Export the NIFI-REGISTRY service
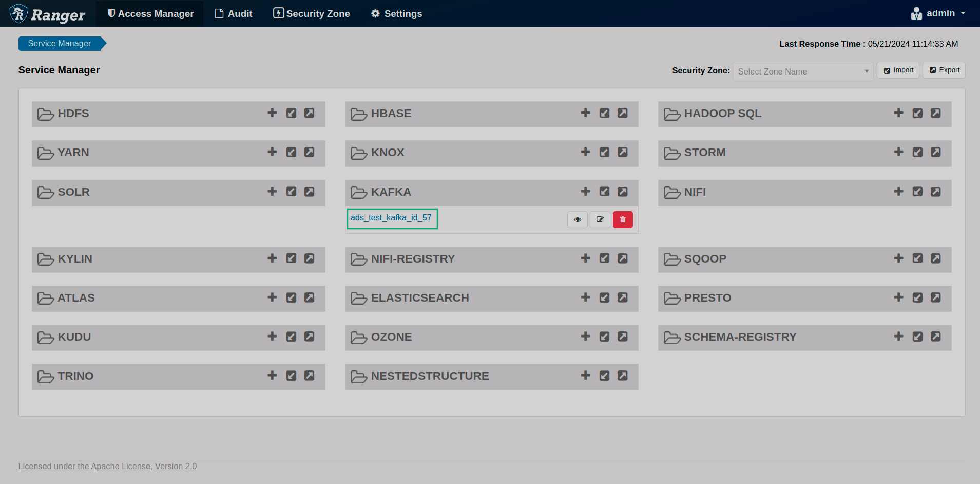 tap(622, 258)
